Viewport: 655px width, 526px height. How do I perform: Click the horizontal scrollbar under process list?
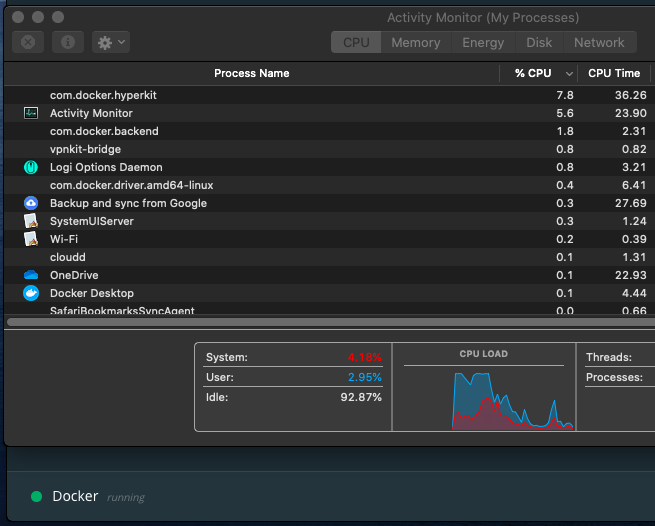pyautogui.click(x=331, y=322)
